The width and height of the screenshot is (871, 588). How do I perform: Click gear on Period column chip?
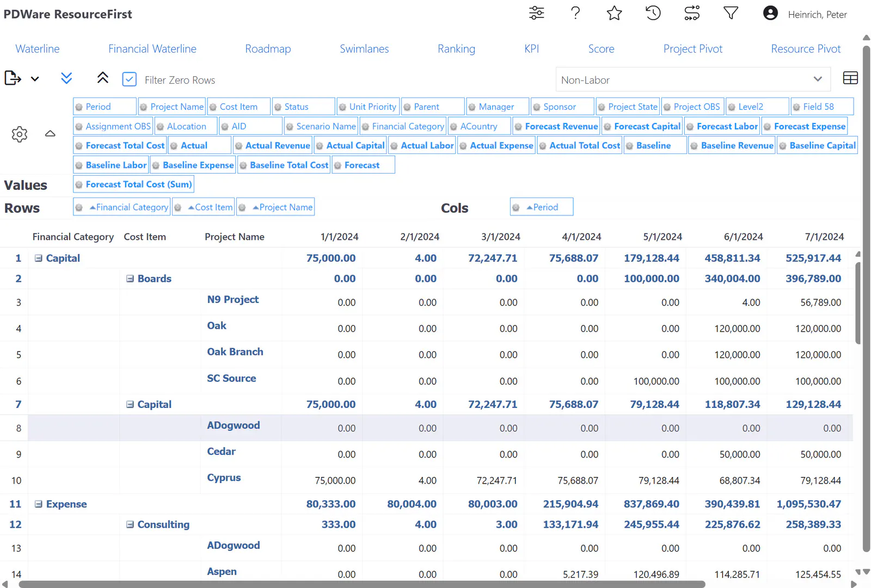[x=516, y=207]
